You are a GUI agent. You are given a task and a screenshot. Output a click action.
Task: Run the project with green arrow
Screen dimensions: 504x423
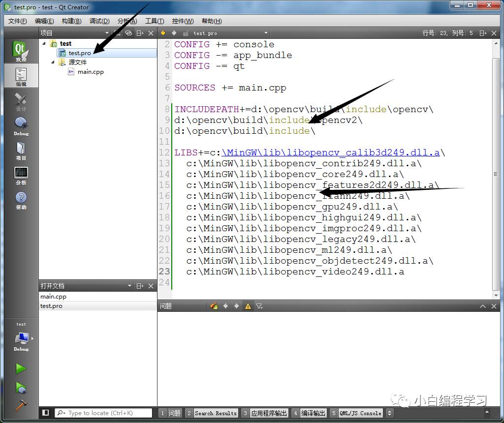tap(21, 368)
